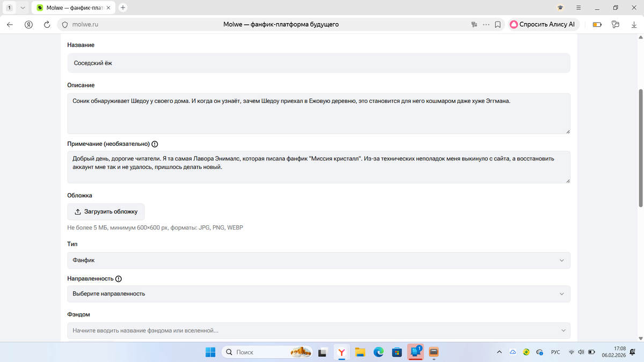Click into the Примечание text area
This screenshot has width=644, height=362.
pos(319,167)
